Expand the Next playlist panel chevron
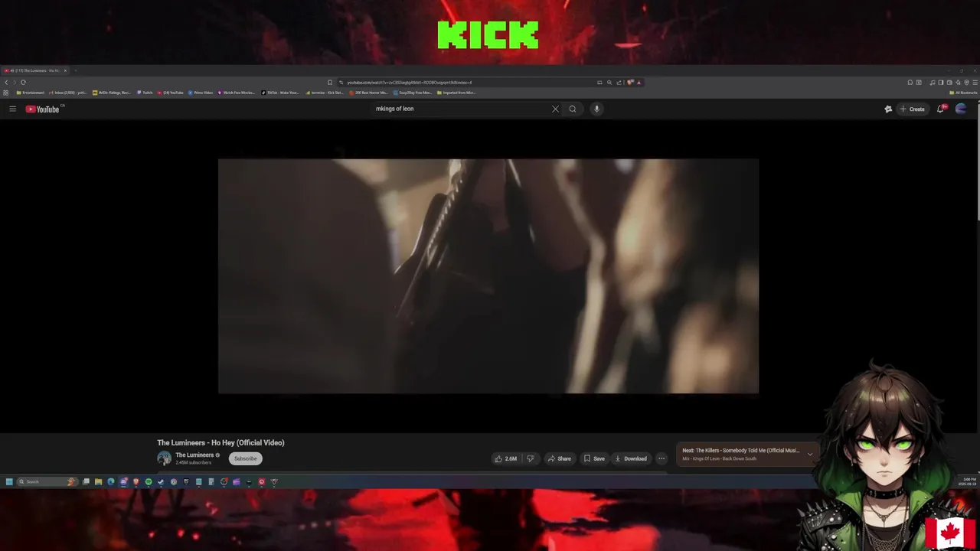980x551 pixels. coord(809,454)
